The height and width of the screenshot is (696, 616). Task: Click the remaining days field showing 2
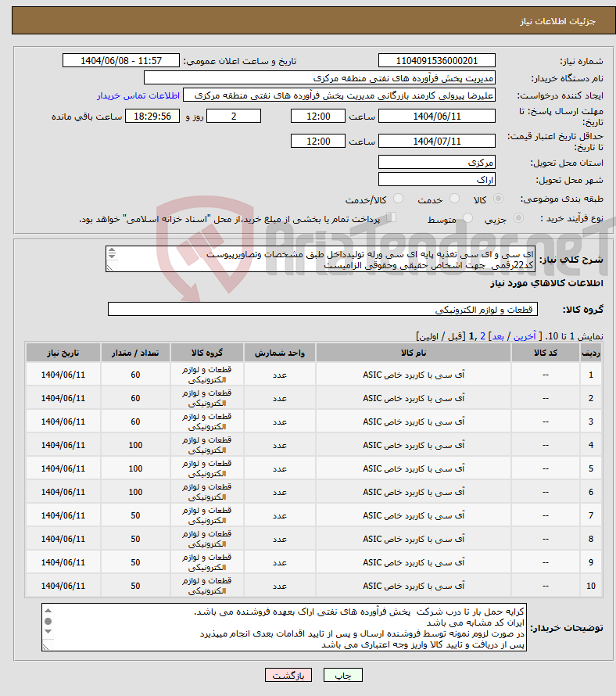(234, 117)
